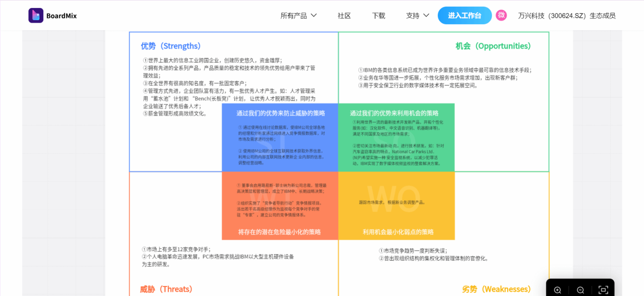Click text ①市场竞争趋势一度判断失误
The width and height of the screenshot is (644, 296).
[x=413, y=251]
